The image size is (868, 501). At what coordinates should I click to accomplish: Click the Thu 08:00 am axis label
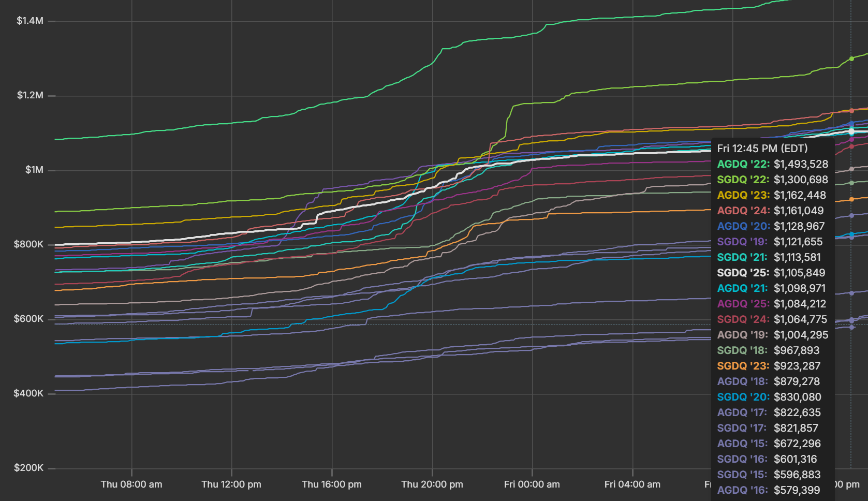(x=131, y=484)
